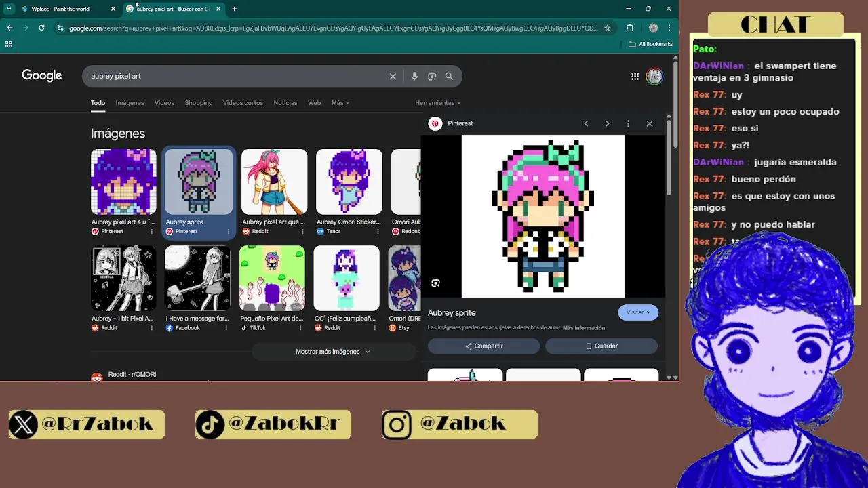Open a new browser tab

click(234, 9)
